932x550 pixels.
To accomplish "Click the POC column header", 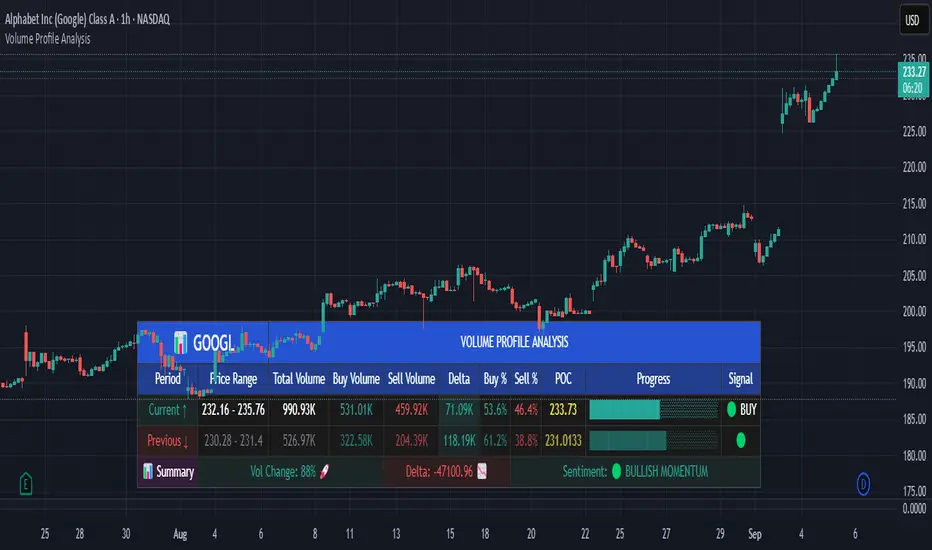I will click(x=563, y=379).
